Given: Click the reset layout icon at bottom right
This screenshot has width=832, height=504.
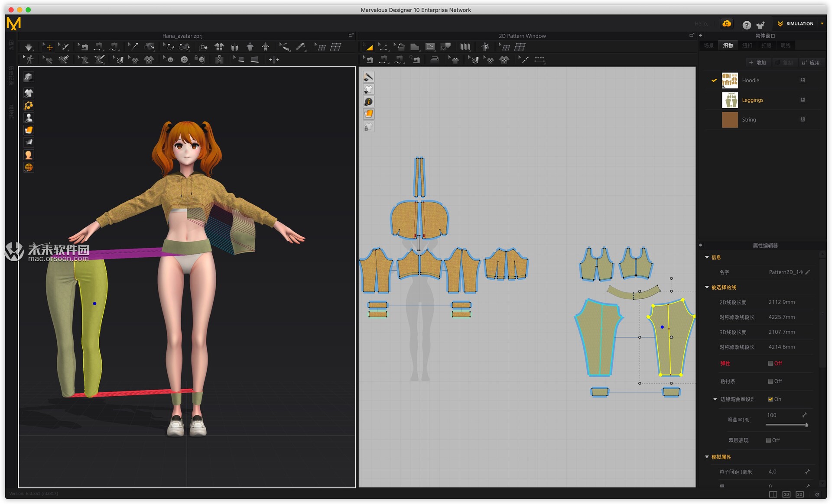Looking at the screenshot, I should (x=817, y=494).
